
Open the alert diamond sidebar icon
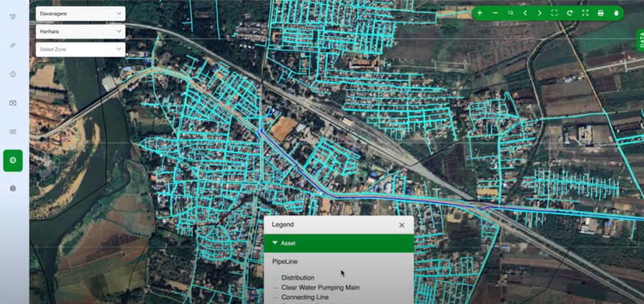point(13,75)
